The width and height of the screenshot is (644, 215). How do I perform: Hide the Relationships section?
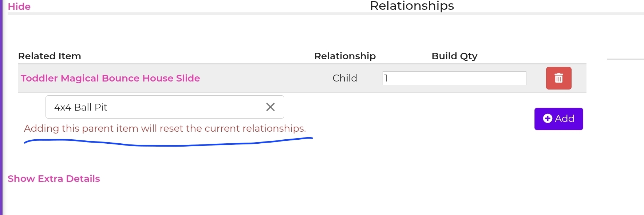pos(19,7)
